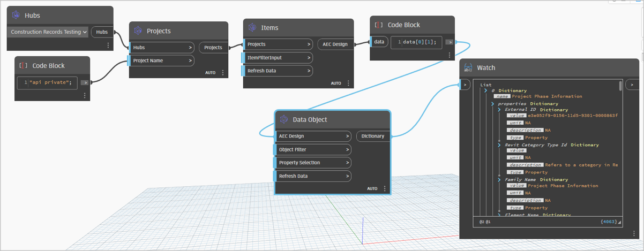
Task: Click Refresh Data port on Data Object
Action: [313, 176]
